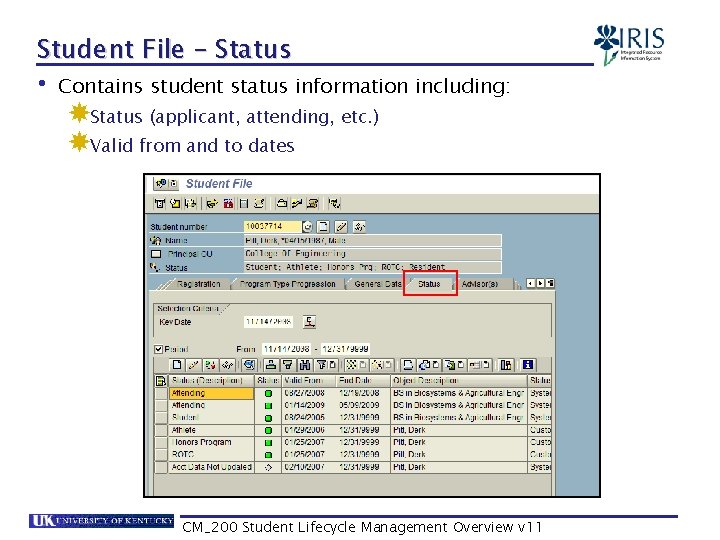720x540 pixels.
Task: Click the button right of Key Date field
Action: [309, 322]
